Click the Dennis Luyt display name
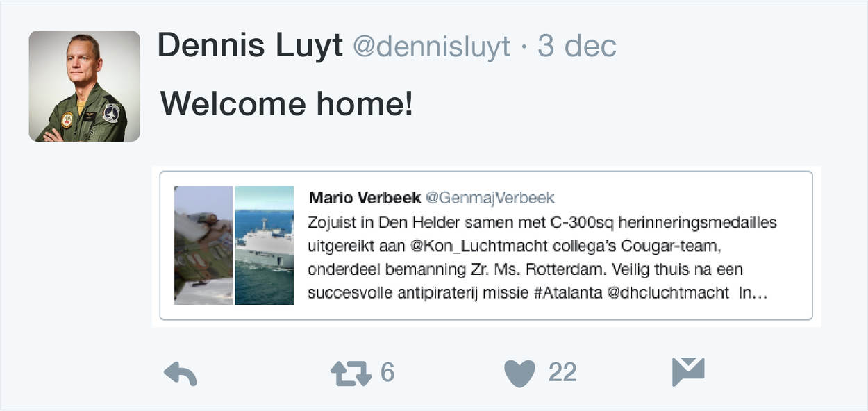 coord(250,46)
